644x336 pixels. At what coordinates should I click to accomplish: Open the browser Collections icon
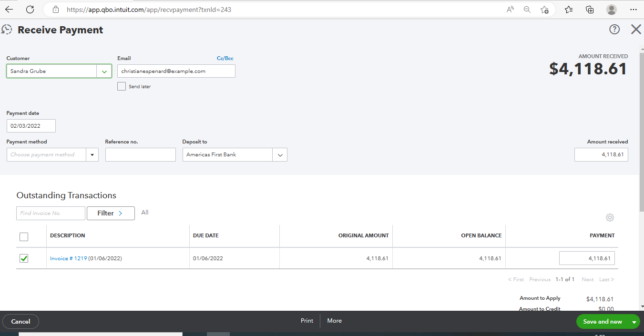(590, 9)
